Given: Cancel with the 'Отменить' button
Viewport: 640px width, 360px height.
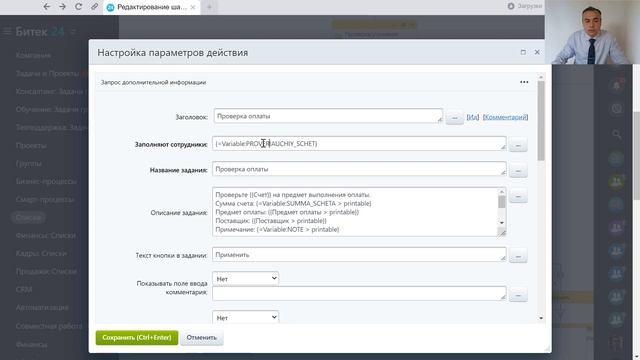Looking at the screenshot, I should [x=202, y=338].
